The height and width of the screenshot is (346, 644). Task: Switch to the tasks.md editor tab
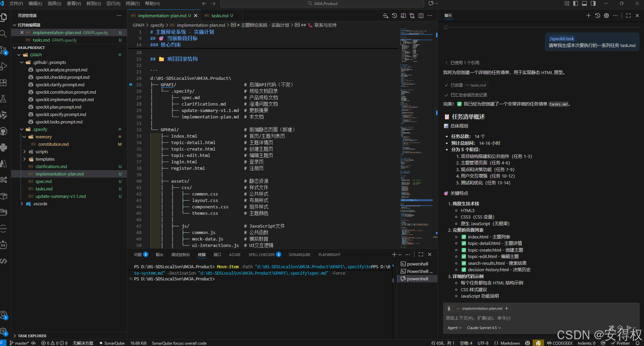pyautogui.click(x=220, y=16)
